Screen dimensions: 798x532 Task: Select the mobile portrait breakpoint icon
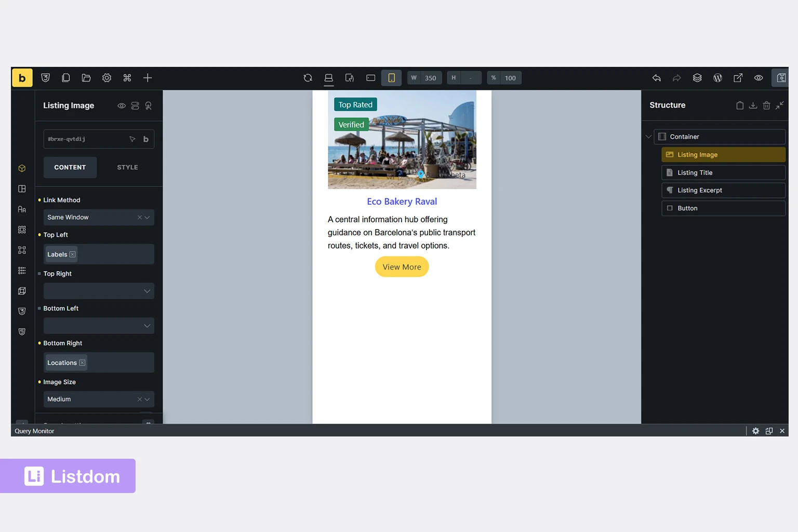pos(391,78)
